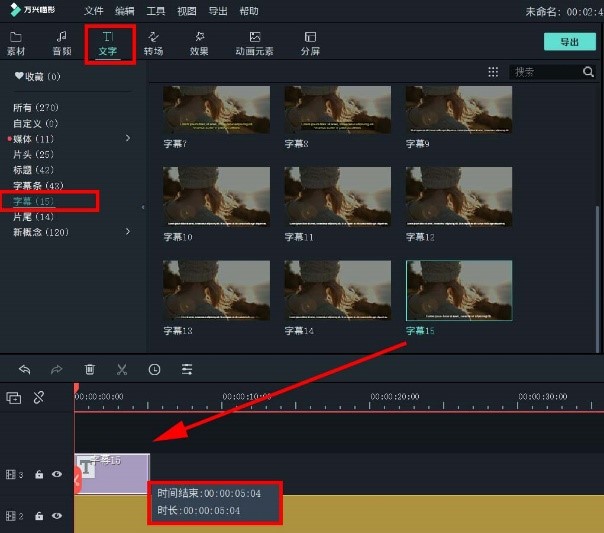
Task: Toggle lock on track 2
Action: (x=39, y=516)
